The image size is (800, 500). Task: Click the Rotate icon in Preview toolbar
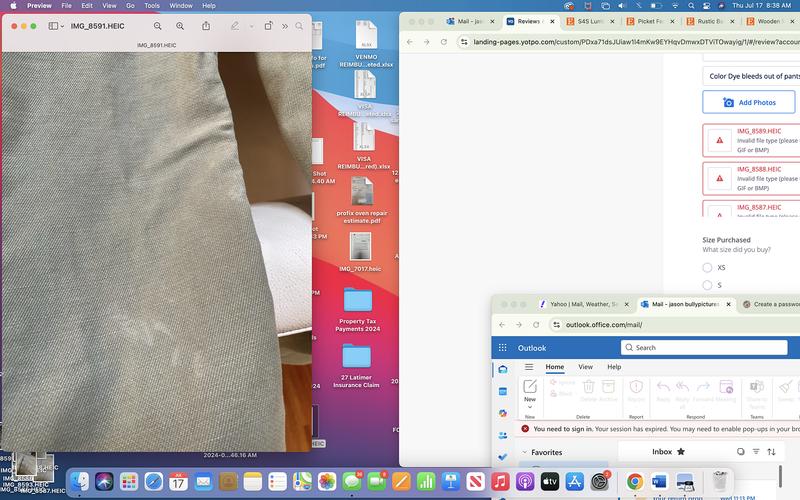(x=268, y=26)
